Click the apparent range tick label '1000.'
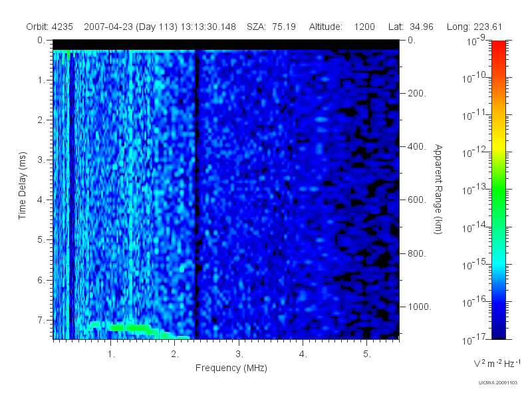532x399 pixels. coord(420,307)
